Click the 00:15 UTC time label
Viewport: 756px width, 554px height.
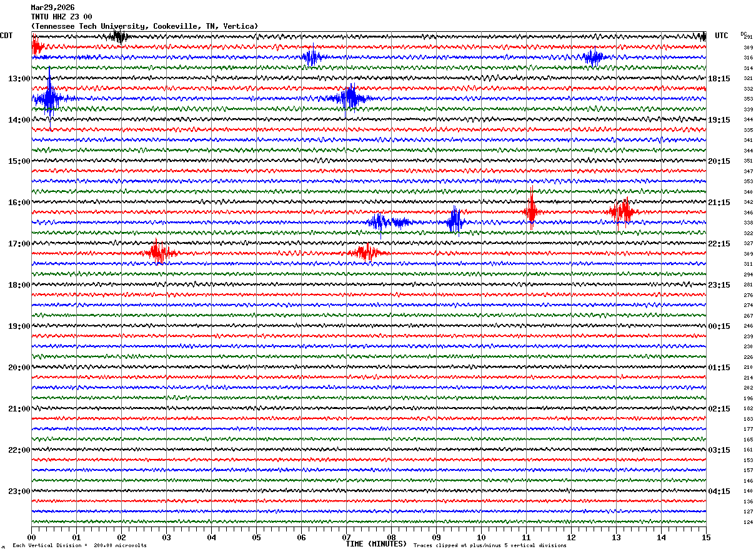click(719, 326)
